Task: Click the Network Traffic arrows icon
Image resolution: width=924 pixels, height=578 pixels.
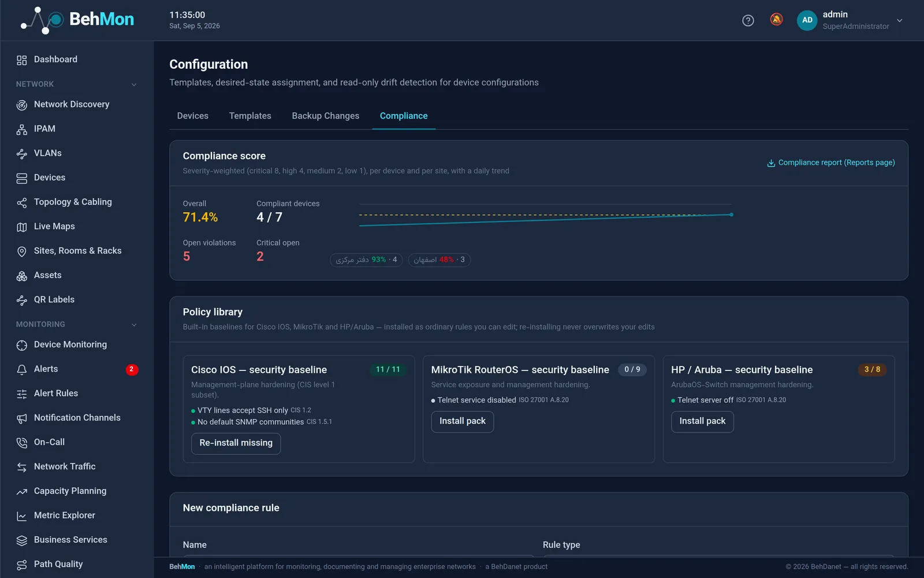Action: point(22,467)
